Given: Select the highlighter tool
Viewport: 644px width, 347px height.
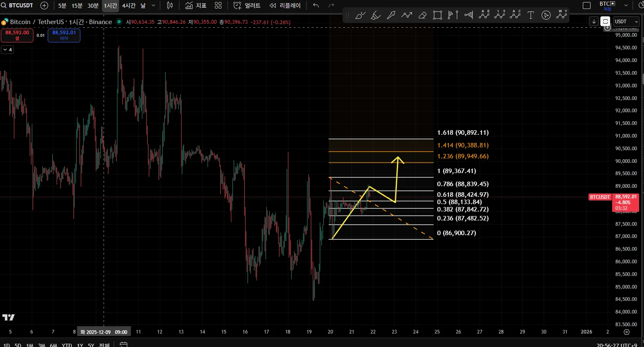Looking at the screenshot, I should 376,16.
